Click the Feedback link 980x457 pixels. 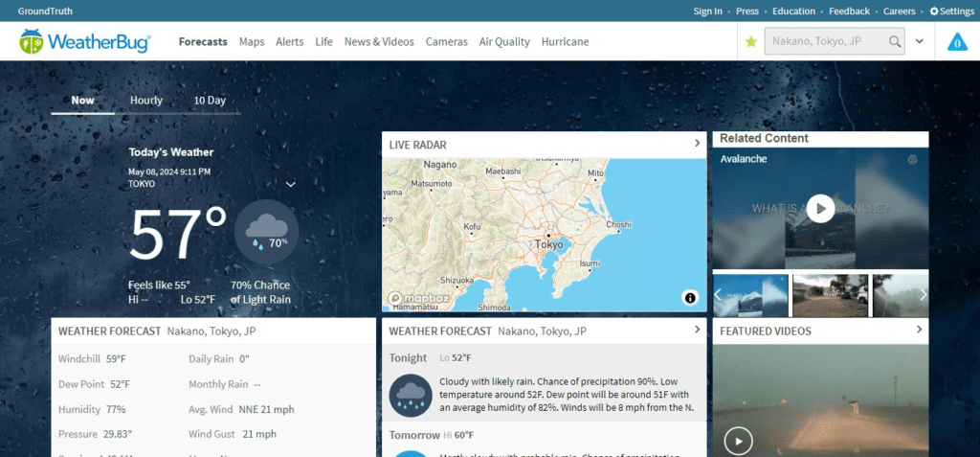(x=850, y=11)
